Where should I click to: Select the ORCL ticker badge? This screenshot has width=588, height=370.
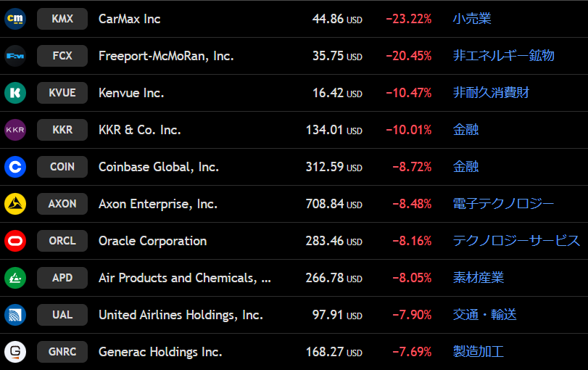[62, 241]
